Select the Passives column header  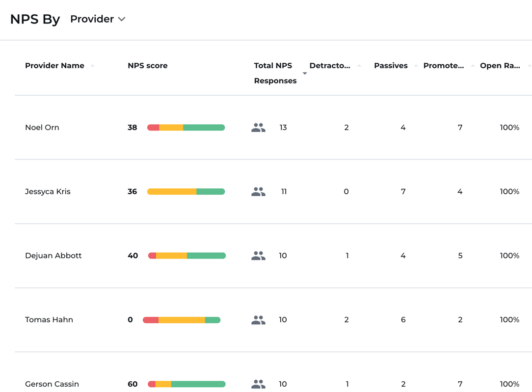[x=391, y=65]
